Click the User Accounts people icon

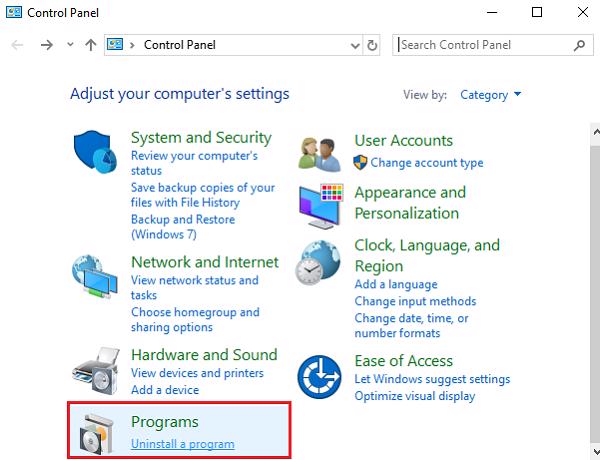coord(320,153)
